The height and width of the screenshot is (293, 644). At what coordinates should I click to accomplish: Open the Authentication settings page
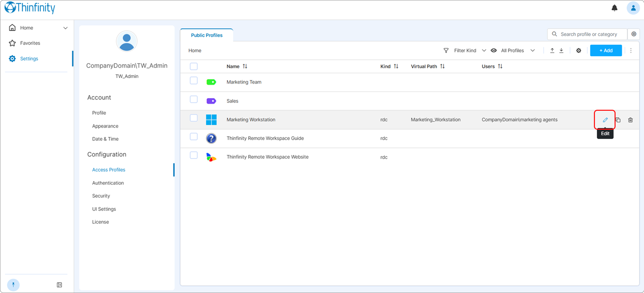108,183
